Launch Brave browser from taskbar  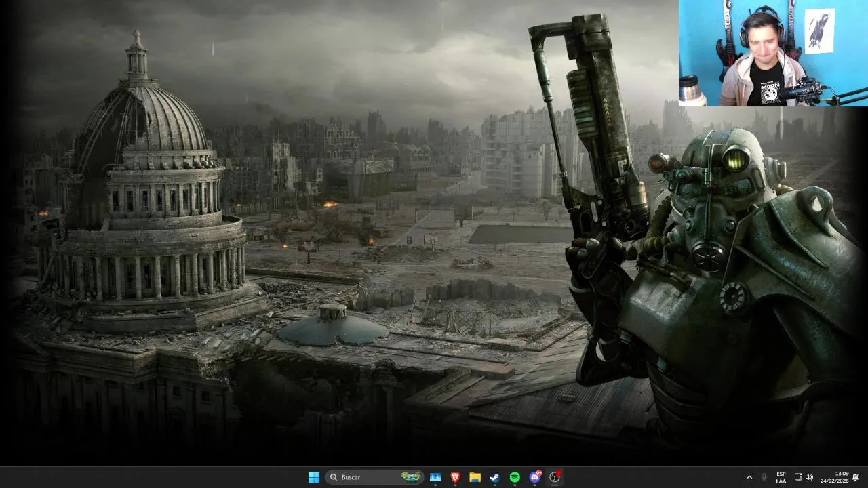(x=455, y=477)
